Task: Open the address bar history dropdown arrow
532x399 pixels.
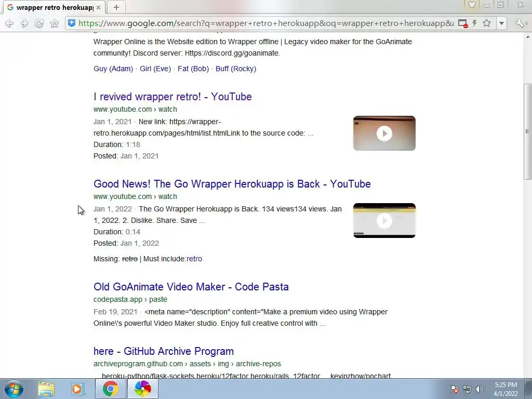Action: [501, 23]
